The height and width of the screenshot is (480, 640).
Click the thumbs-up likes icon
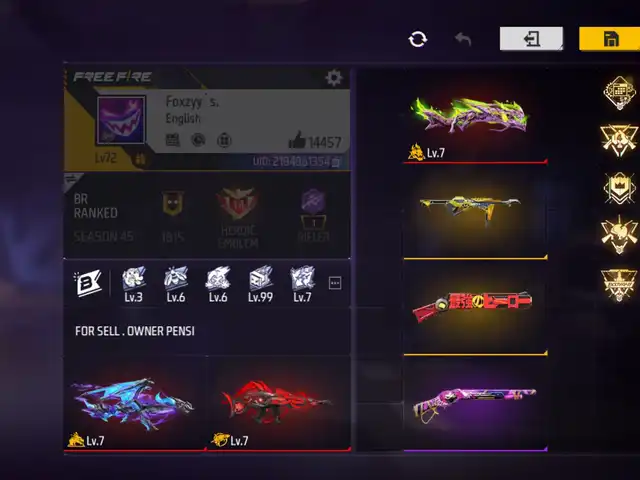pos(297,140)
